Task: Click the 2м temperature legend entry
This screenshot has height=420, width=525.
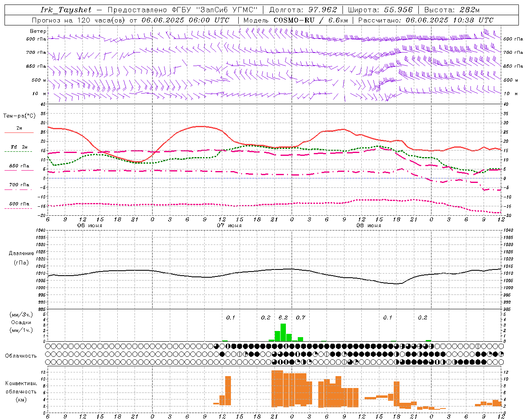Action: 19,128
